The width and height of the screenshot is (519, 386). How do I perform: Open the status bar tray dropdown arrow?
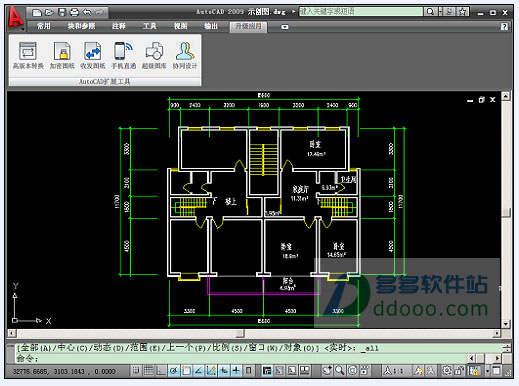pos(487,371)
